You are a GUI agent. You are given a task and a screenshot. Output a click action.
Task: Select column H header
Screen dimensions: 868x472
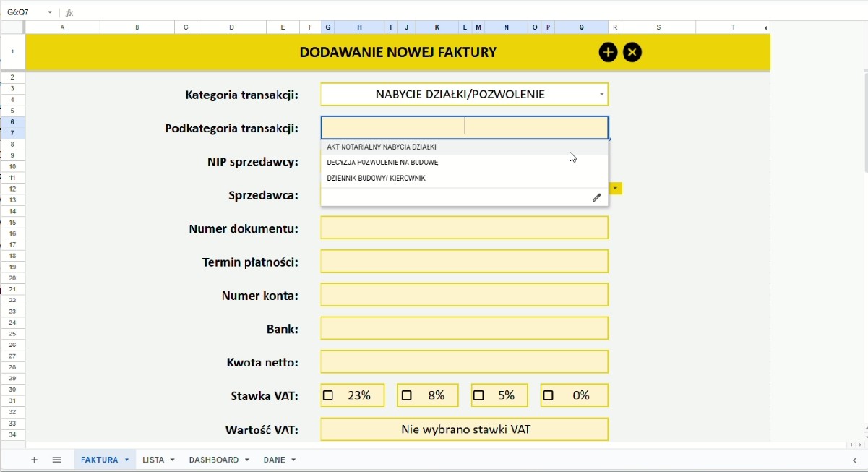tap(359, 27)
